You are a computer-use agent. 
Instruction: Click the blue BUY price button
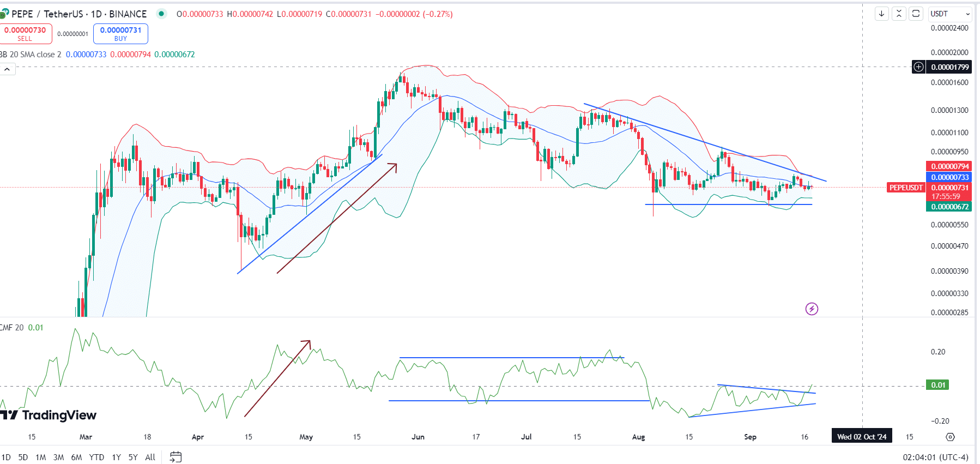(x=120, y=34)
